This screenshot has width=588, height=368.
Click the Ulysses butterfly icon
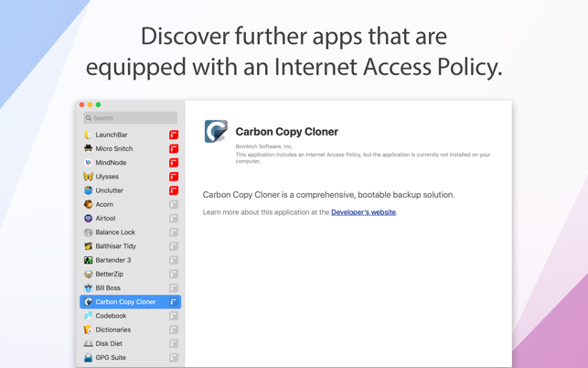pos(88,177)
